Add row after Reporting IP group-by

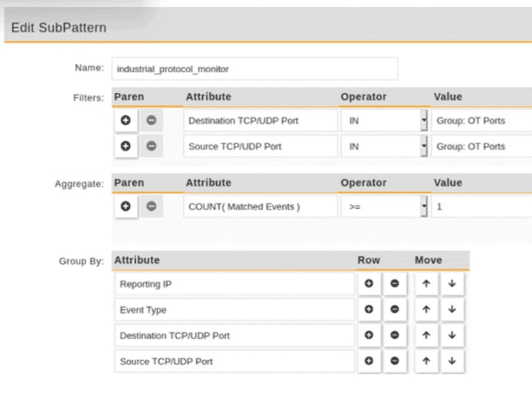coord(369,284)
